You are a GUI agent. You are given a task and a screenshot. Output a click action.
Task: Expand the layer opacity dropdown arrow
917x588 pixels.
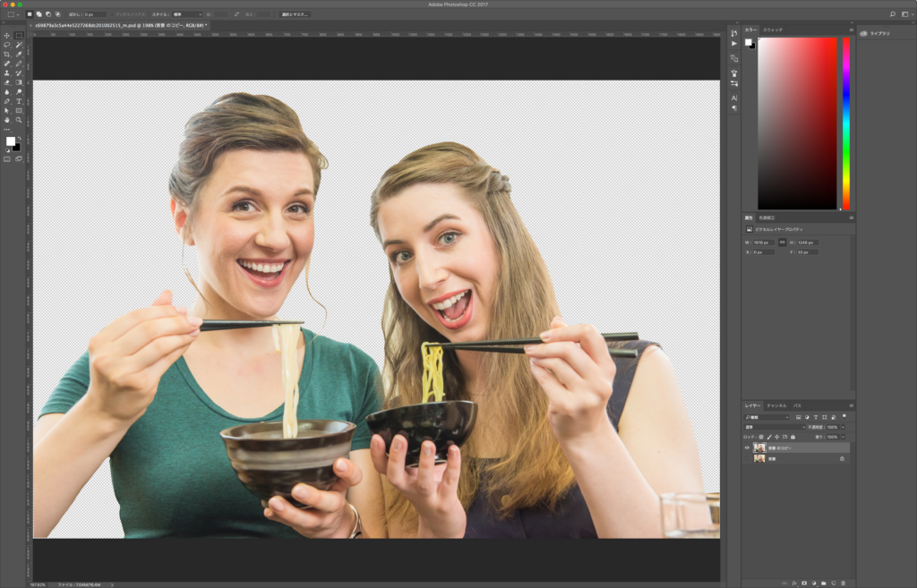[843, 427]
